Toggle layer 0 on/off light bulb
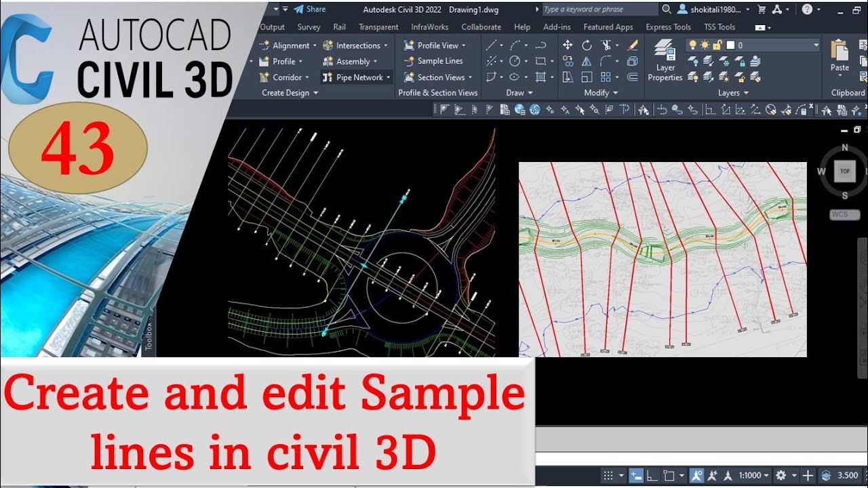The image size is (868, 488). [x=693, y=45]
